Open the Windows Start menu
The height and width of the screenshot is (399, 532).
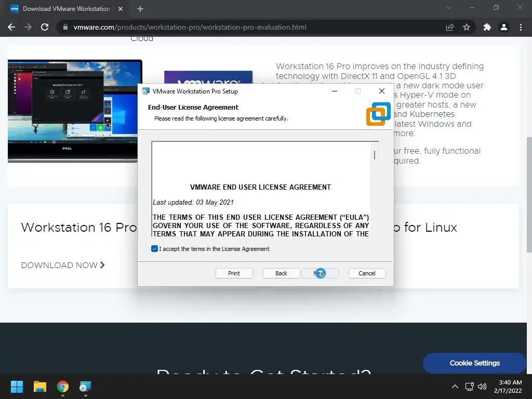pos(17,387)
